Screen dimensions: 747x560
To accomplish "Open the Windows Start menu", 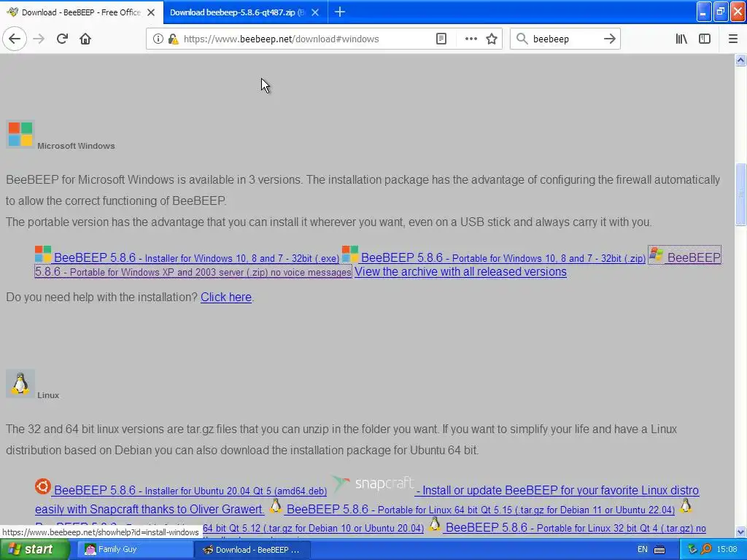I will (x=34, y=550).
